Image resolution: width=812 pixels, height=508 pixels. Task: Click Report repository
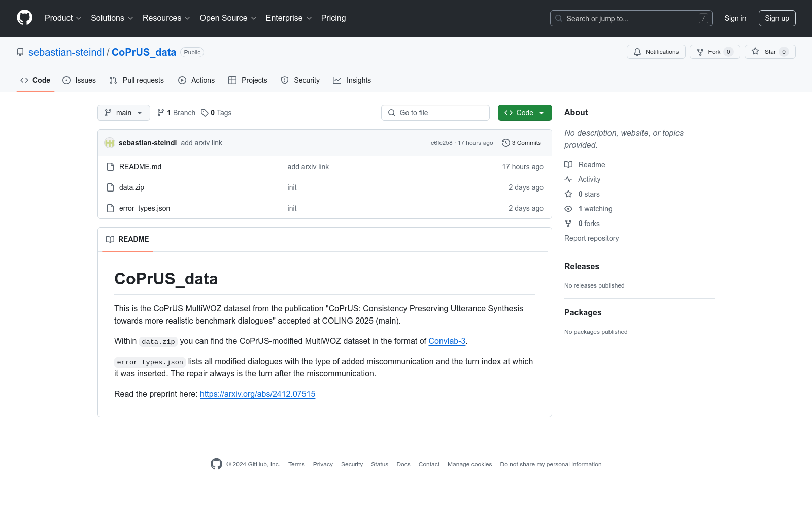[x=591, y=238]
